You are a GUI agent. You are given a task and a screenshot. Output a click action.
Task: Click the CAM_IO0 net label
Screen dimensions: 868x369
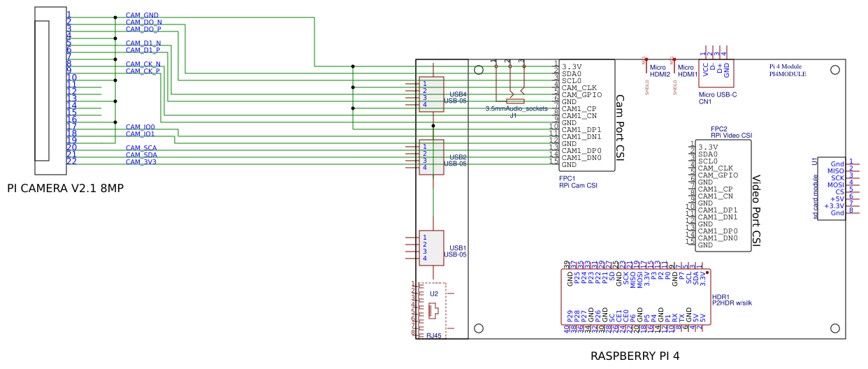click(x=140, y=127)
